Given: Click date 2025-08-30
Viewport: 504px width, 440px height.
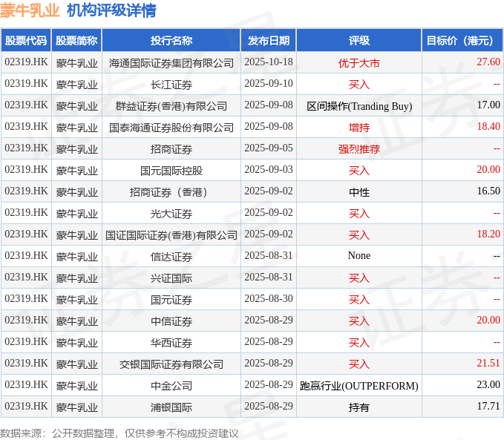Looking at the screenshot, I should [x=269, y=298].
